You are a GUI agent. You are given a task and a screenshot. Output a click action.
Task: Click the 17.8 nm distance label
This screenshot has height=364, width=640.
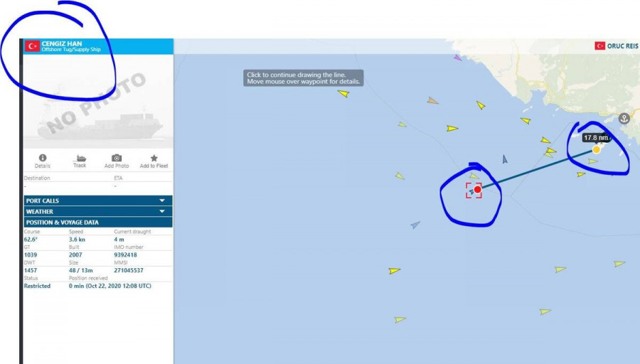tap(596, 138)
